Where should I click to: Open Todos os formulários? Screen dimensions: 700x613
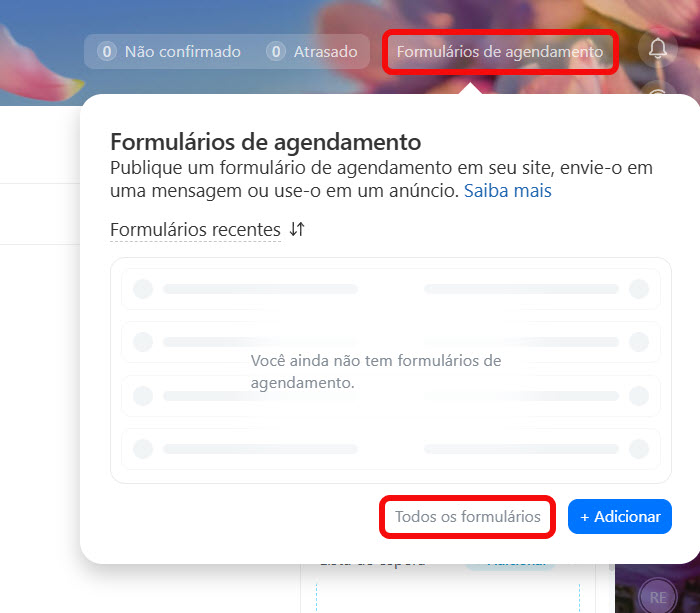467,517
